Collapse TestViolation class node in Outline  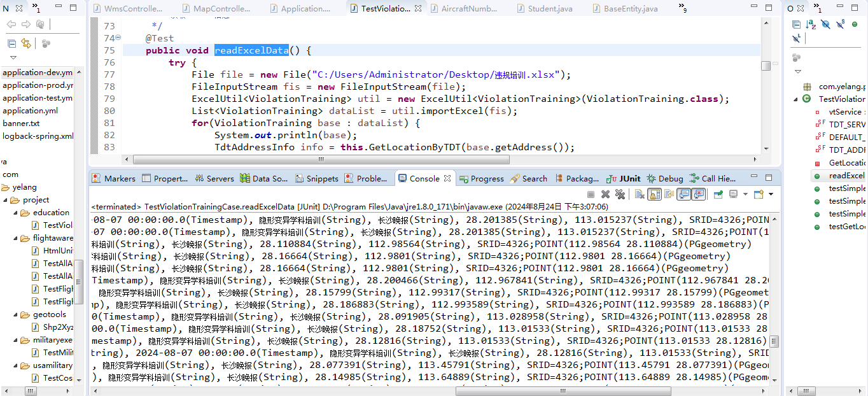pos(795,99)
